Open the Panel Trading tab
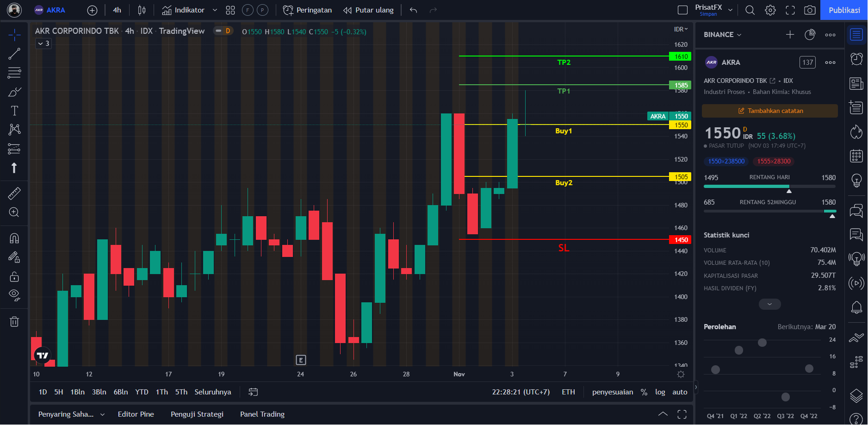 [262, 414]
